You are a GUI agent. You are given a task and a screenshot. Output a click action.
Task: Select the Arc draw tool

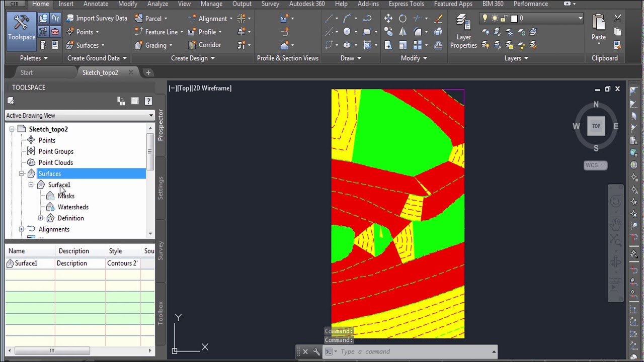[348, 19]
